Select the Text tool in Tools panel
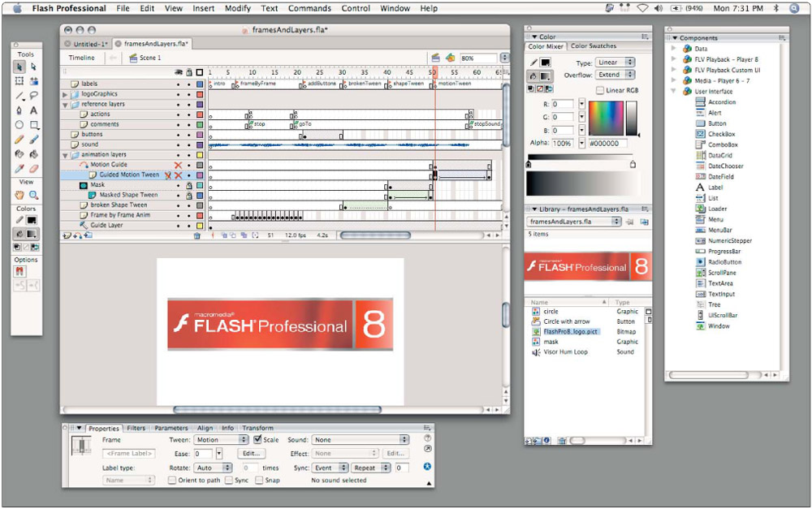Screen dimensions: 812x509 pyautogui.click(x=34, y=110)
